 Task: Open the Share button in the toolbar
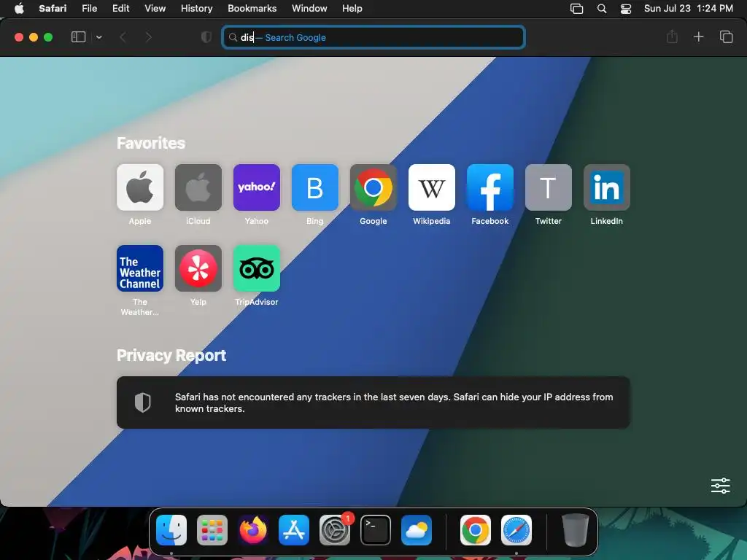[672, 36]
